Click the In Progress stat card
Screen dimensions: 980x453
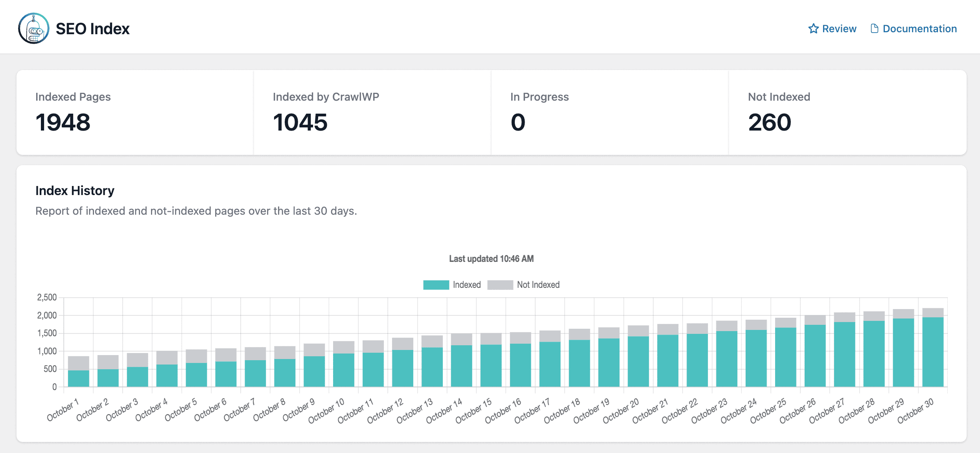click(x=610, y=112)
